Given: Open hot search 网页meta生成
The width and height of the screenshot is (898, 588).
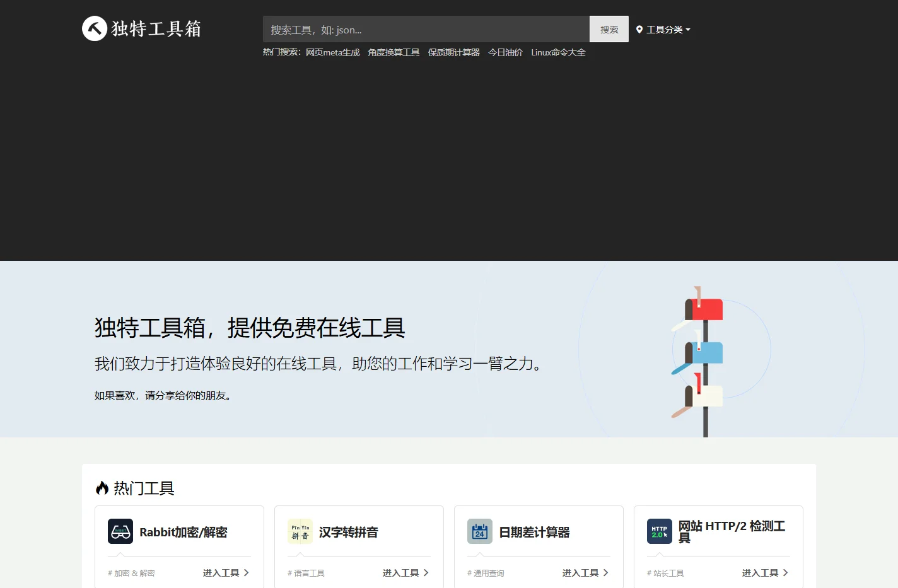Looking at the screenshot, I should click(x=333, y=52).
